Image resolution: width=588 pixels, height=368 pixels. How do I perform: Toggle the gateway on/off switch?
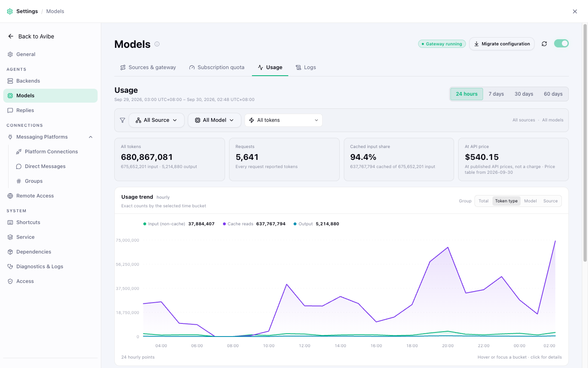[561, 43]
